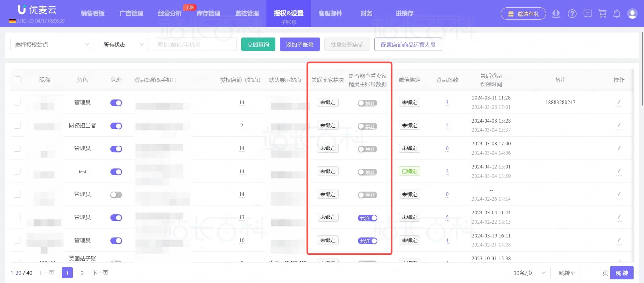Click the edit pencil for the test row
644x283 pixels.
pyautogui.click(x=619, y=171)
